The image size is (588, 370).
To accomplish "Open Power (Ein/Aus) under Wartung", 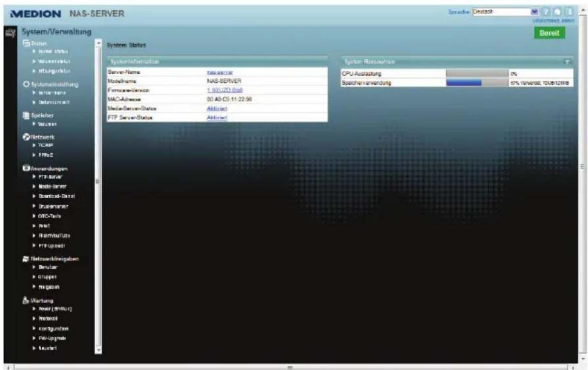I will (x=55, y=309).
